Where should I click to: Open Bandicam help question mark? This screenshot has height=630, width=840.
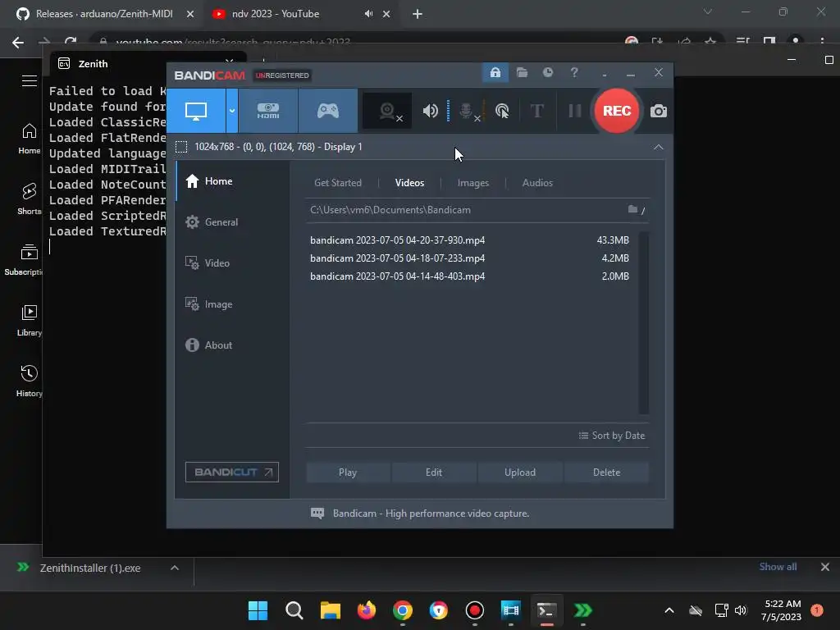pos(573,72)
